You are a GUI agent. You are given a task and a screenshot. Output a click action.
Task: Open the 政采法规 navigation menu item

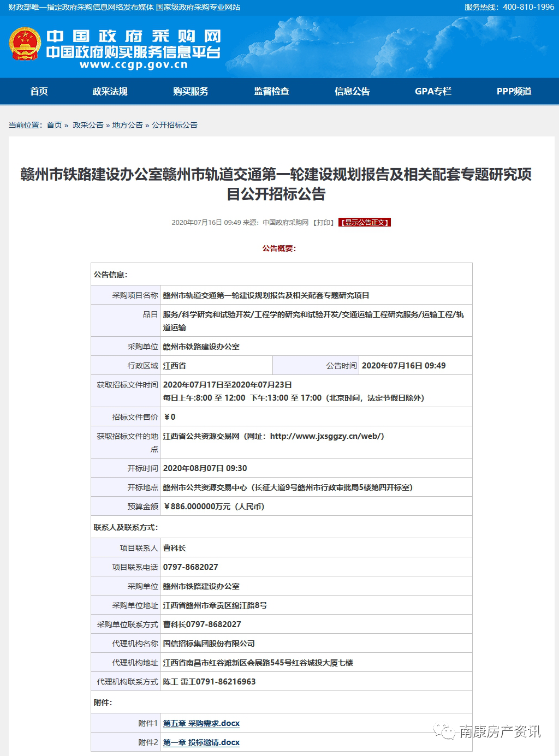click(110, 91)
